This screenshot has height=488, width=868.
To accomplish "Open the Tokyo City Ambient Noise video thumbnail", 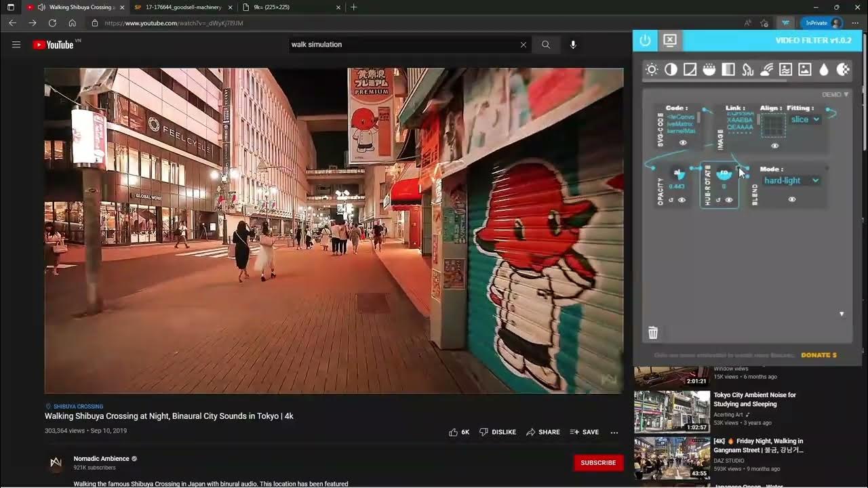I will pos(672,411).
